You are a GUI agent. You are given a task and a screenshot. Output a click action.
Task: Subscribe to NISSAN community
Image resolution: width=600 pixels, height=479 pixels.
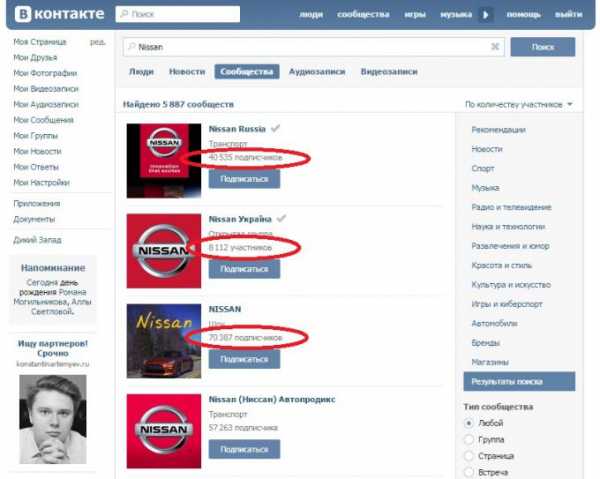[244, 359]
